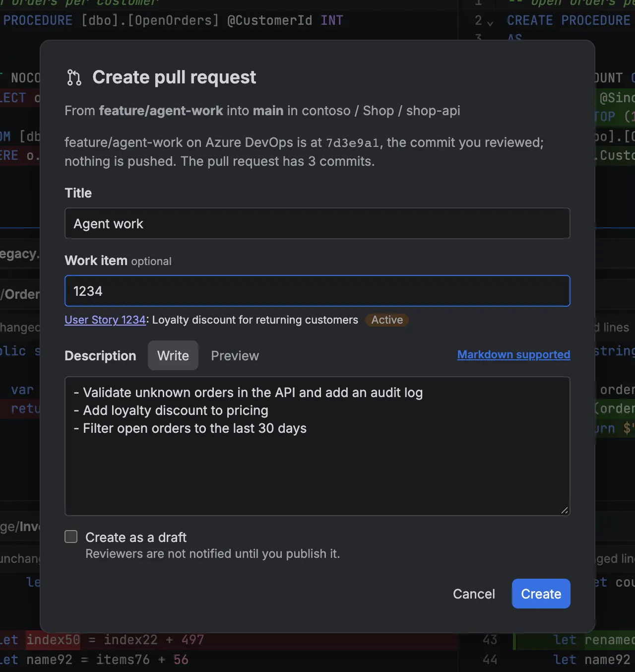Click the Create button

(541, 594)
